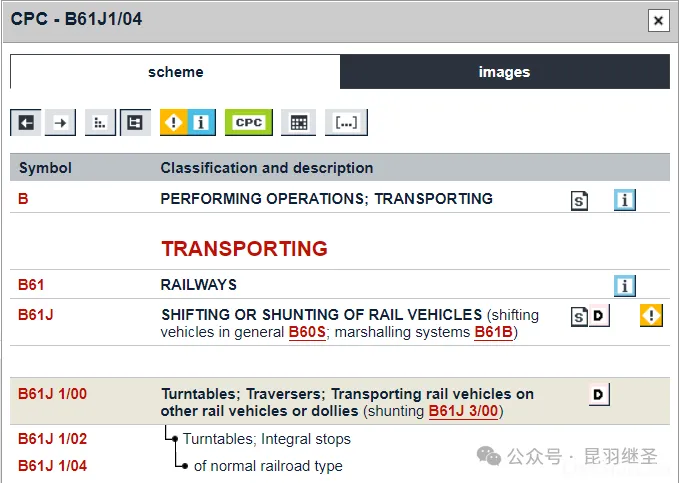Screen dimensions: 679x483
Task: Click the yellow warning icon for B61J
Action: pos(652,316)
